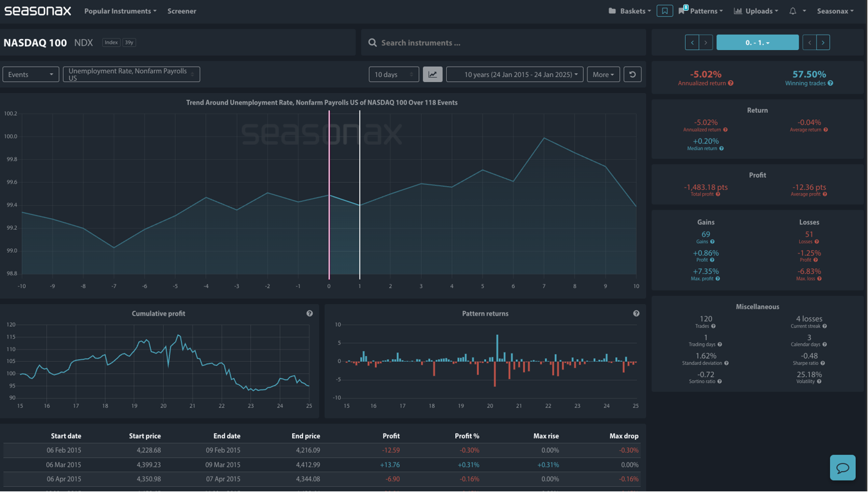Viewport: 868px width, 492px height.
Task: Click help icon beside Max. profit
Action: (718, 279)
